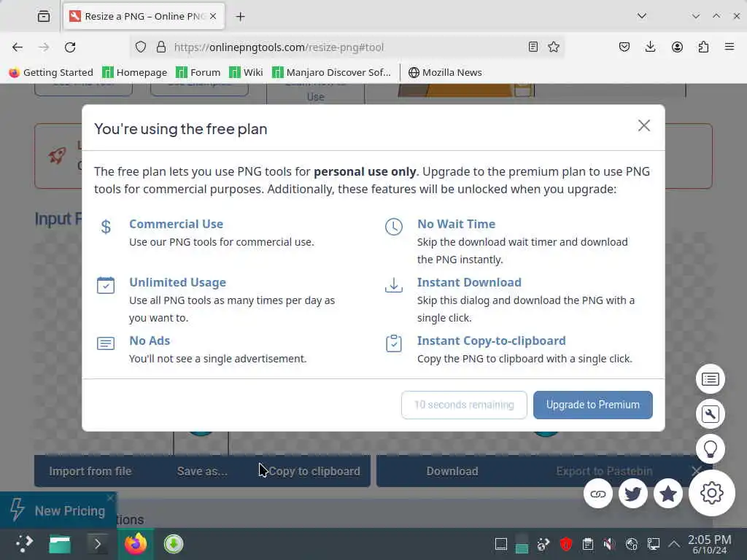The image size is (747, 560).
Task: Launch terminal from taskbar
Action: point(98,544)
